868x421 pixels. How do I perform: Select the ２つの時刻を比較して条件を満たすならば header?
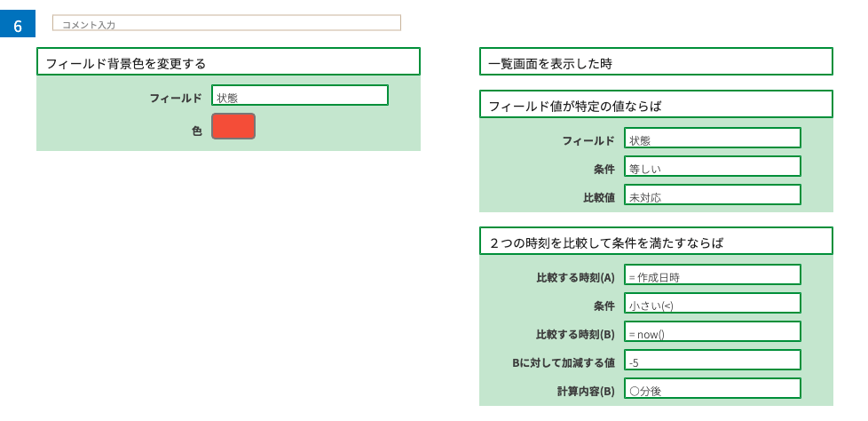(x=656, y=241)
